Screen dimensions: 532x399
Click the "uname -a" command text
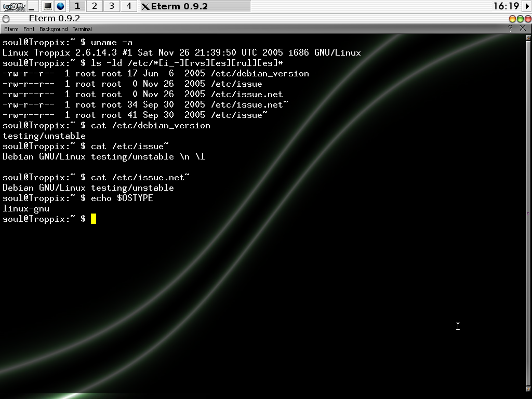point(112,43)
